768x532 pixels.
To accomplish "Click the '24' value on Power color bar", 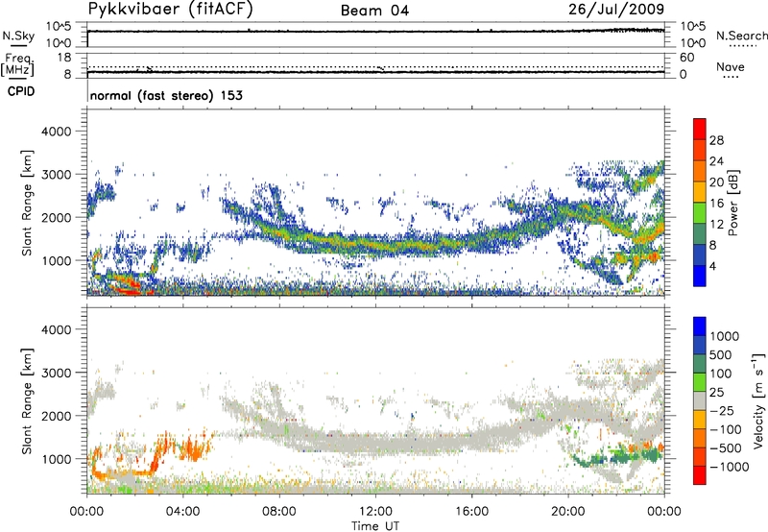I will [x=716, y=161].
